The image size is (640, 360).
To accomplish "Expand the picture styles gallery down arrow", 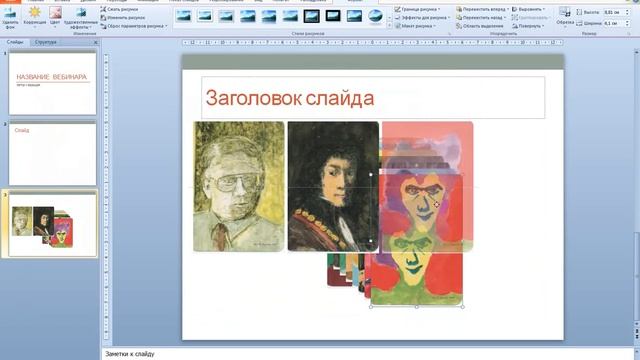I will click(x=389, y=18).
